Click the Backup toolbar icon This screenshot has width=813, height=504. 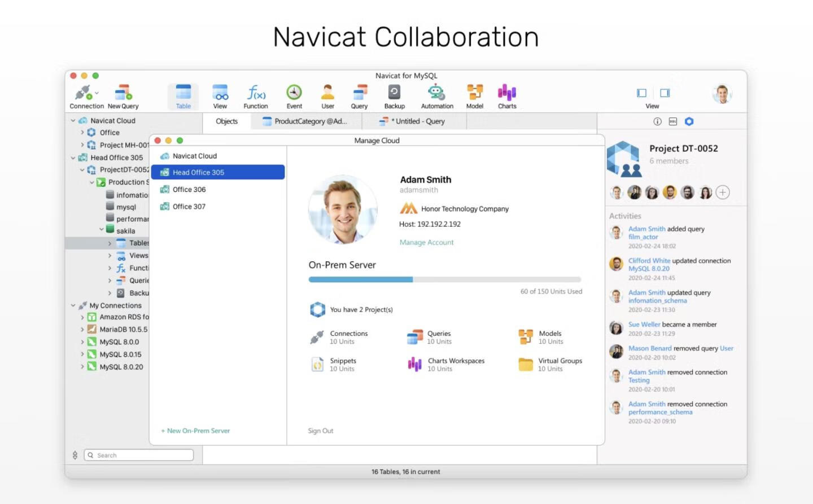coord(394,92)
